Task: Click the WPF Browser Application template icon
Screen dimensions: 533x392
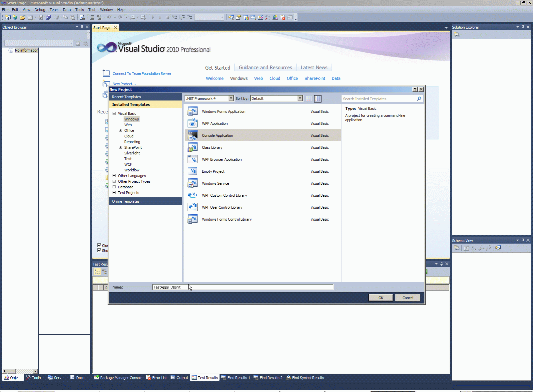Action: pos(193,159)
